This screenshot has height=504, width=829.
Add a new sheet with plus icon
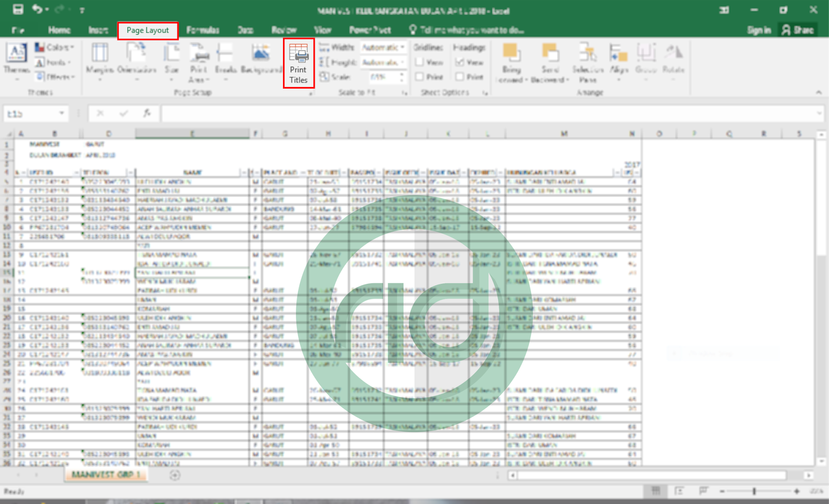pos(175,475)
